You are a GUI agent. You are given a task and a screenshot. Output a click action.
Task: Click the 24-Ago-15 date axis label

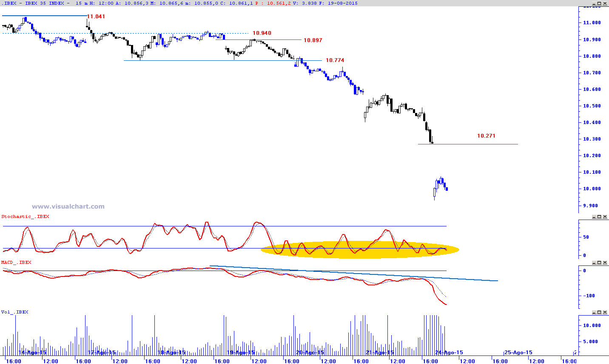449,353
